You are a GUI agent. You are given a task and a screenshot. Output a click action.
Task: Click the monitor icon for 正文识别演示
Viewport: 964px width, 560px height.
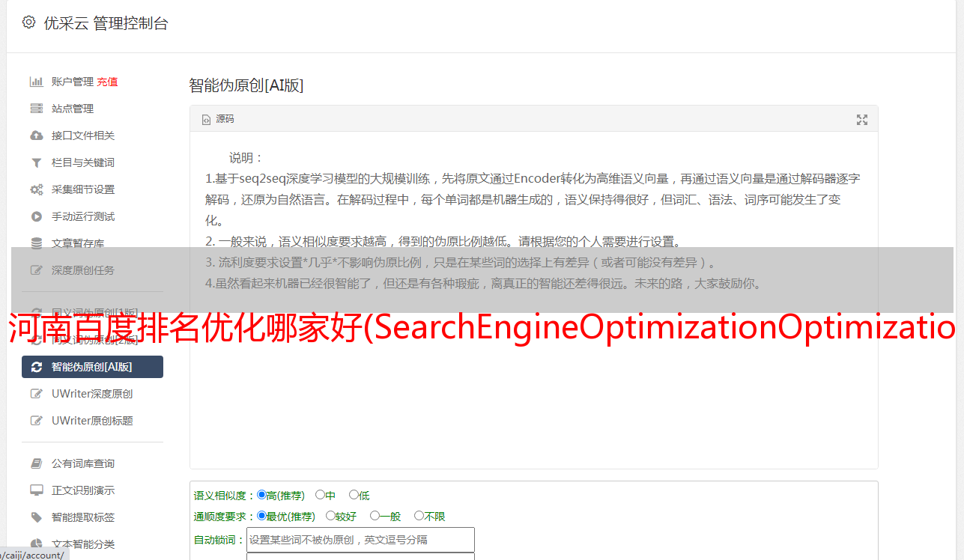click(36, 490)
